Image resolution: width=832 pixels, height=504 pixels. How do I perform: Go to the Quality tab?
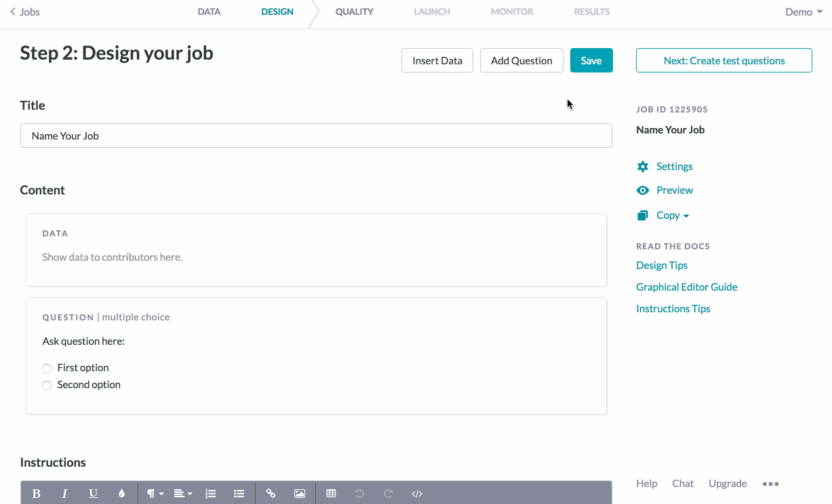355,12
